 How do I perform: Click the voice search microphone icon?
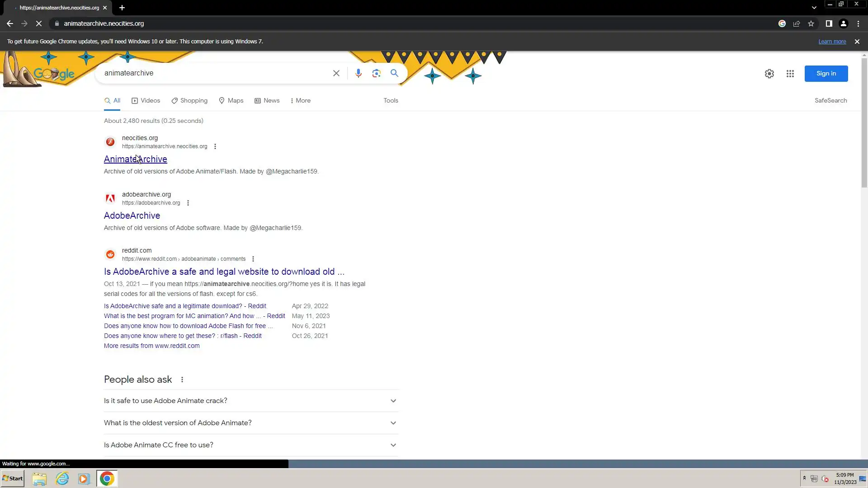pos(358,73)
